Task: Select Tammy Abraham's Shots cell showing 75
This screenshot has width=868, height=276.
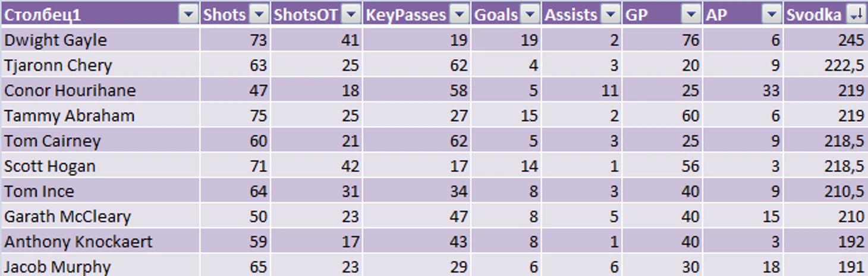Action: tap(235, 115)
